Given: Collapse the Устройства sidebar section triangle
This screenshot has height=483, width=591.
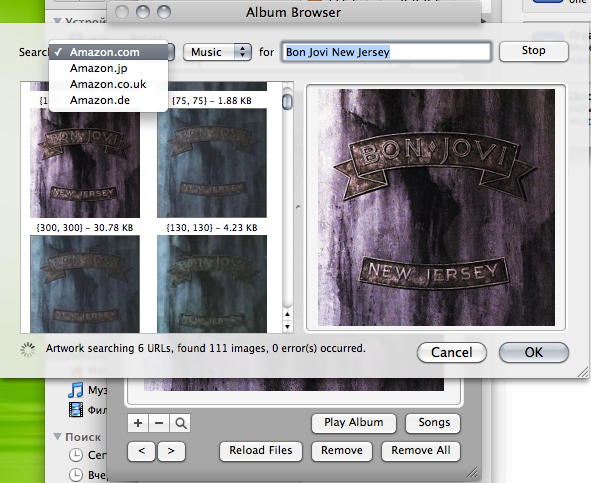Looking at the screenshot, I should tap(57, 21).
